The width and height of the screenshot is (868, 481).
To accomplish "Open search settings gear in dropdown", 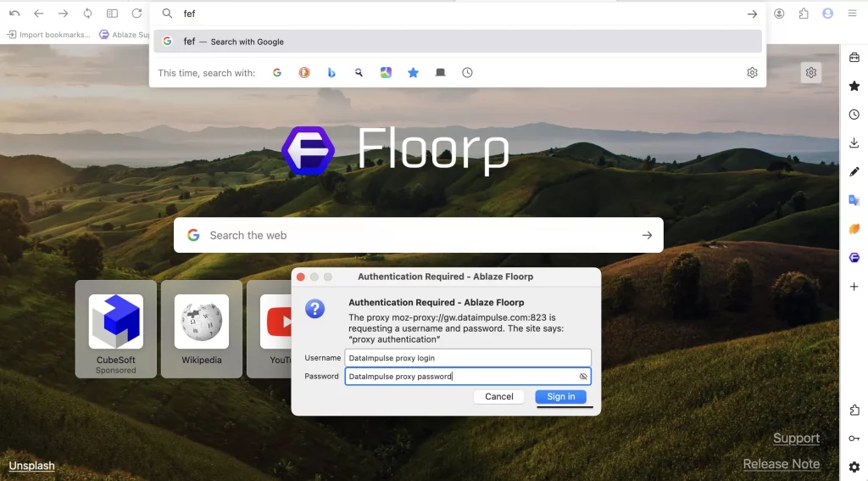I will 752,73.
